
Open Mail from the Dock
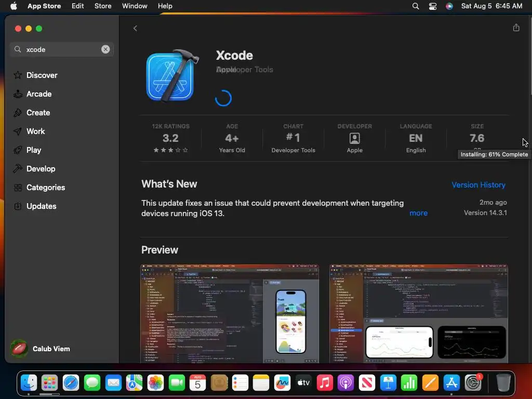coord(113,383)
